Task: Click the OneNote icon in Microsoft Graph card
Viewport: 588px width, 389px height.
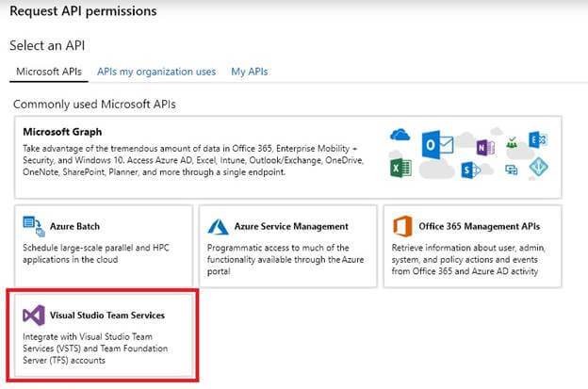Action: 485,147
